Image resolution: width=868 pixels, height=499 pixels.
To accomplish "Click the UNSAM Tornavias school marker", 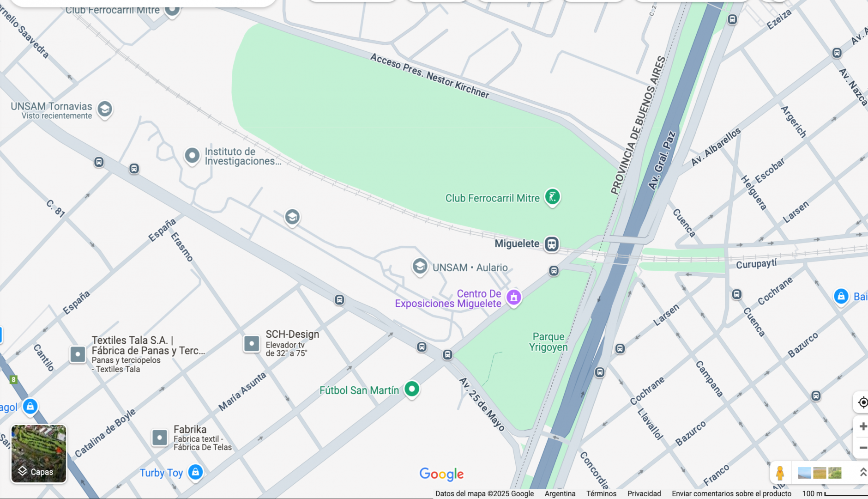I will 105,110.
